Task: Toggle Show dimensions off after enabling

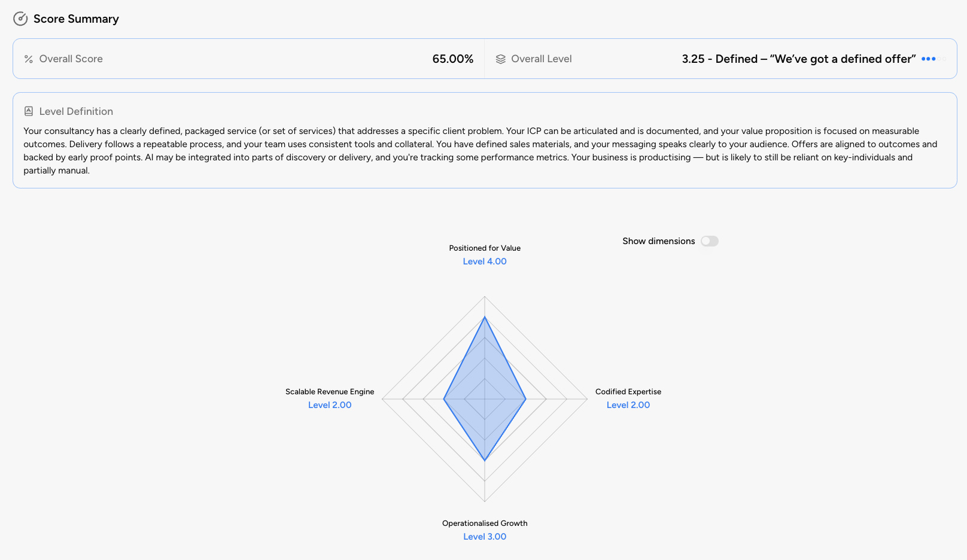Action: 710,241
